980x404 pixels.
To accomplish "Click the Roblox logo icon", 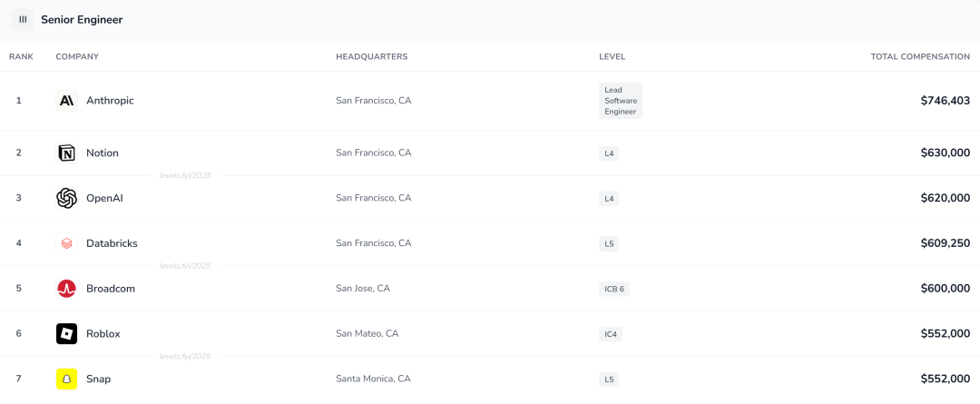I will tap(66, 333).
